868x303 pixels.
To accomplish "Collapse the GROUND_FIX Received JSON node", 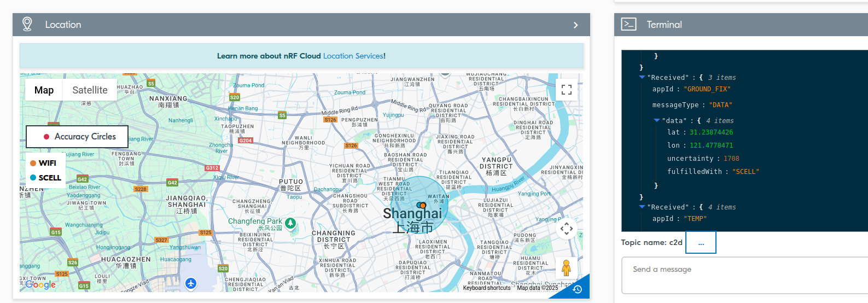I will coord(642,77).
